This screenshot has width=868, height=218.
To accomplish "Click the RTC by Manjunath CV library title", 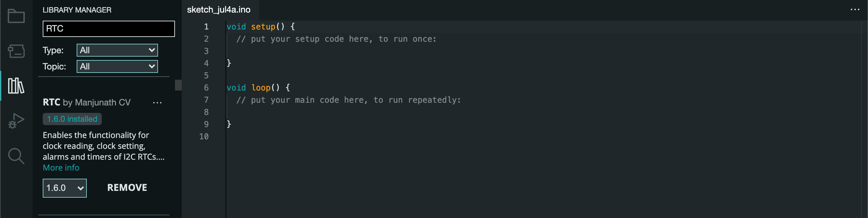I will [86, 102].
